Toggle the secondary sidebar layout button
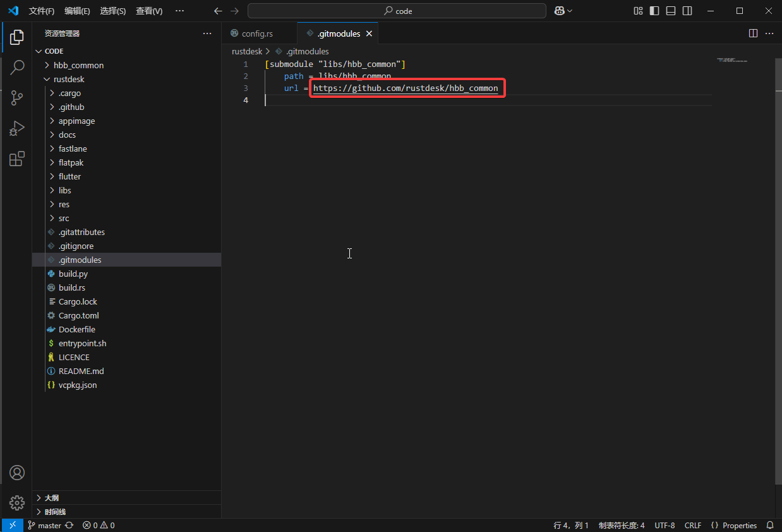 point(687,11)
